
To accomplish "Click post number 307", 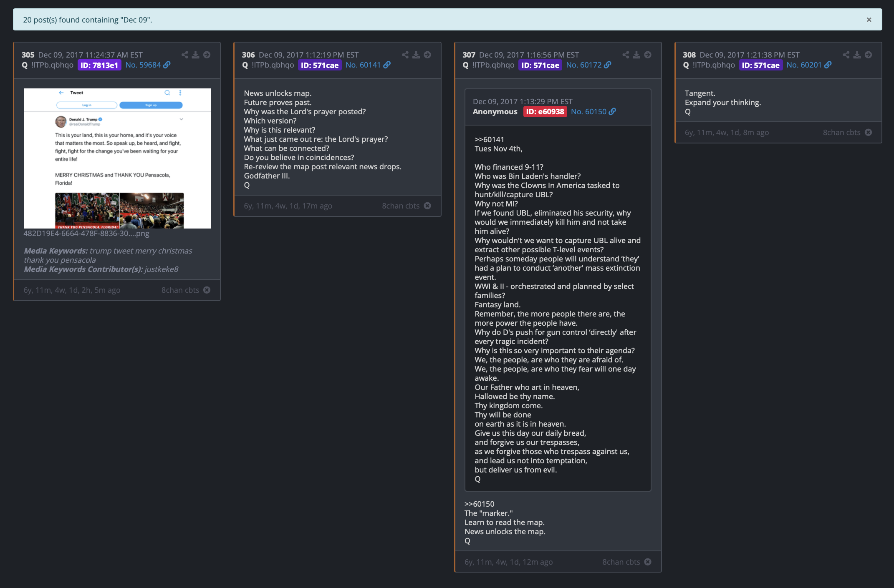I will click(469, 55).
